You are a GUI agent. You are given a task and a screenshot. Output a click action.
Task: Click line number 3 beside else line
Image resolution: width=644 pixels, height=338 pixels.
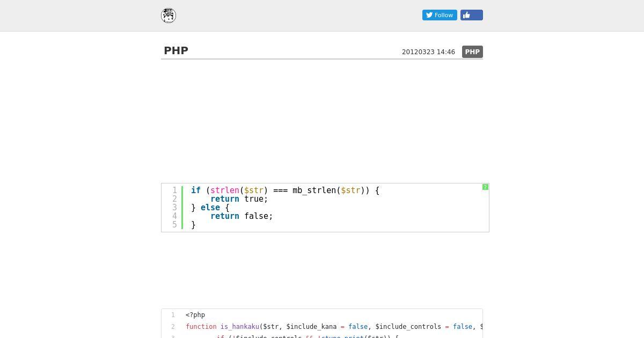pyautogui.click(x=174, y=208)
